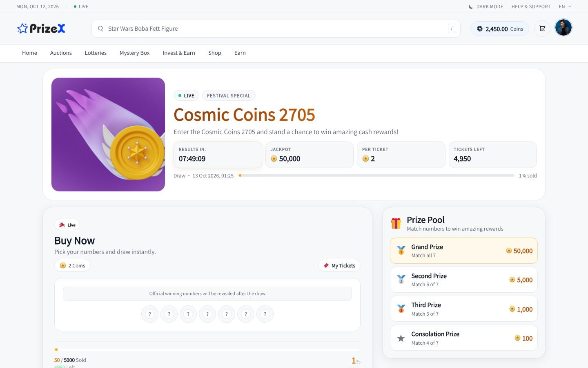Open the EN language dropdown
Viewport: 588px width, 368px height.
coord(565,7)
